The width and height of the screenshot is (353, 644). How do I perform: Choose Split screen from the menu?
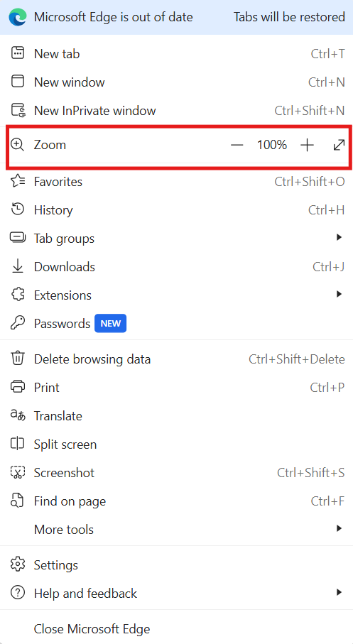click(x=176, y=444)
